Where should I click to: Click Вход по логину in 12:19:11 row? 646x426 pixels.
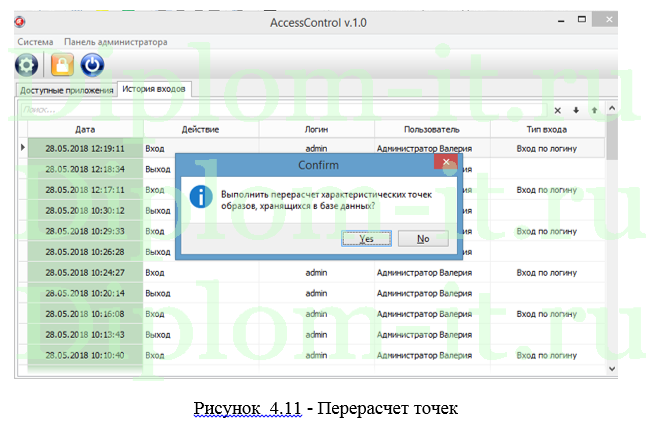point(547,148)
